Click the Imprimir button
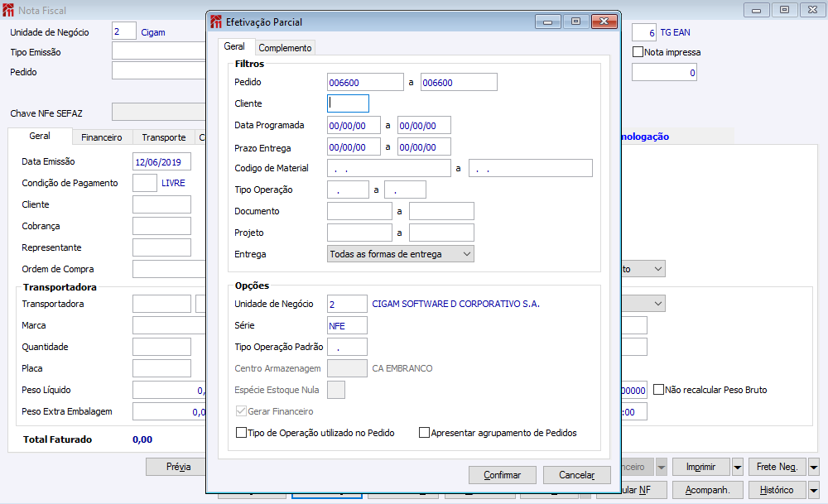Image resolution: width=828 pixels, height=504 pixels. pyautogui.click(x=700, y=467)
